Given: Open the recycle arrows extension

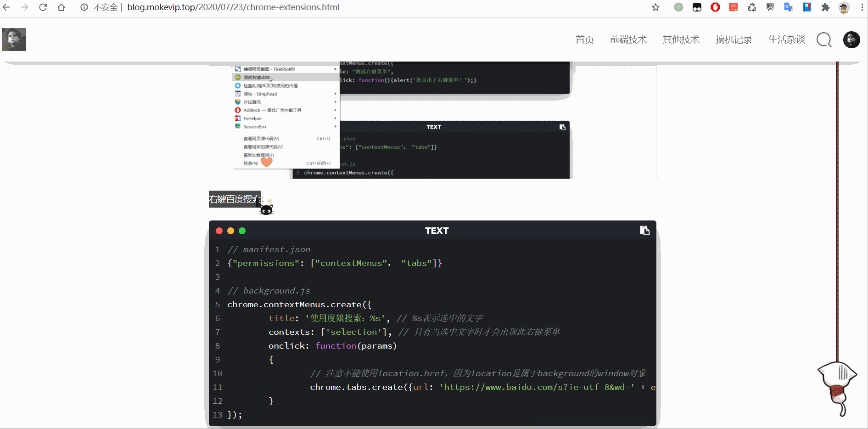Looking at the screenshot, I should 752,7.
